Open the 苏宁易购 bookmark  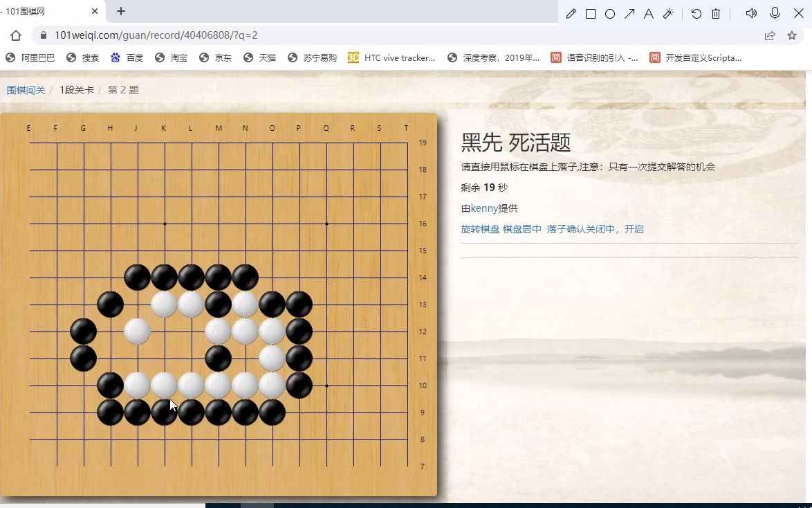point(312,57)
